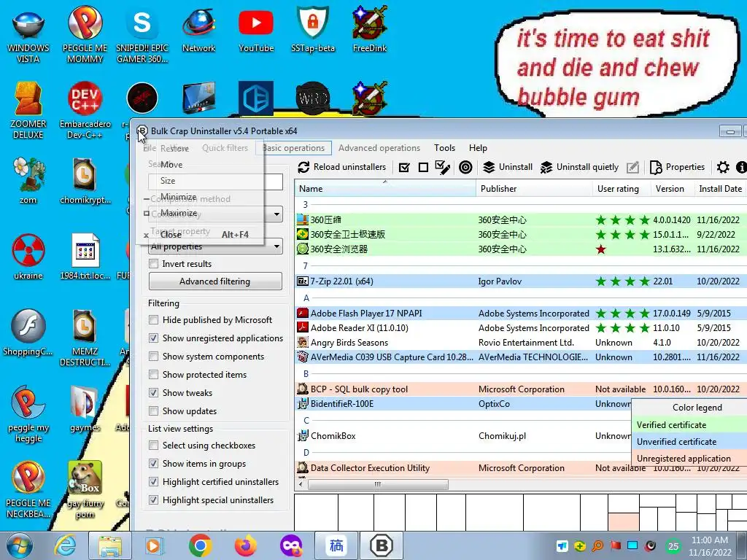The width and height of the screenshot is (747, 560).
Task: Click the Windows Start orb
Action: pos(20,545)
